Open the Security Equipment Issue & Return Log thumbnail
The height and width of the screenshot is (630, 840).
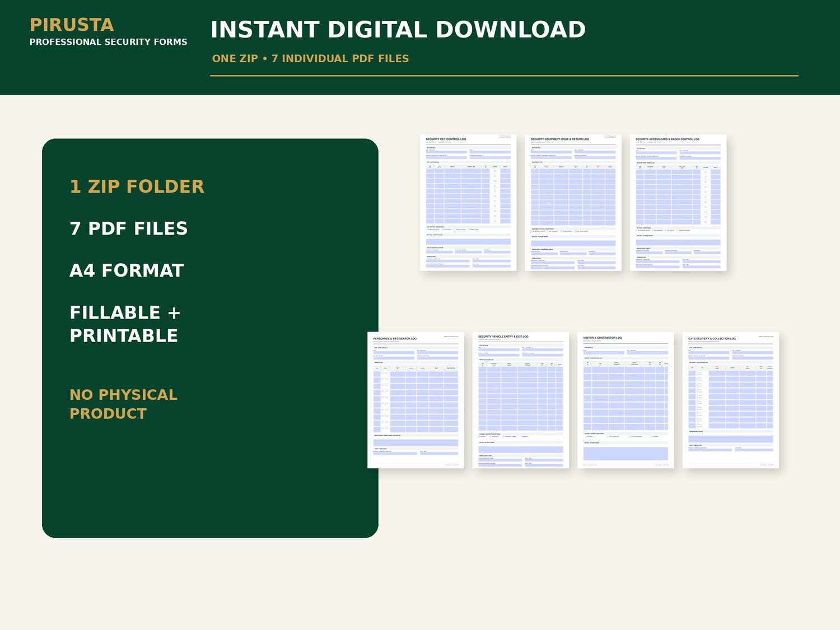tap(573, 203)
